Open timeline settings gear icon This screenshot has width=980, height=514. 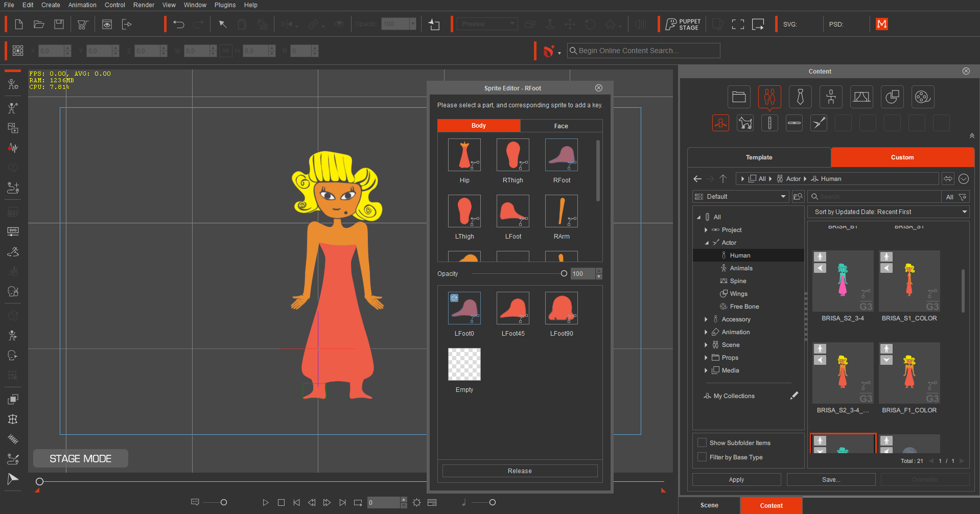tap(417, 503)
